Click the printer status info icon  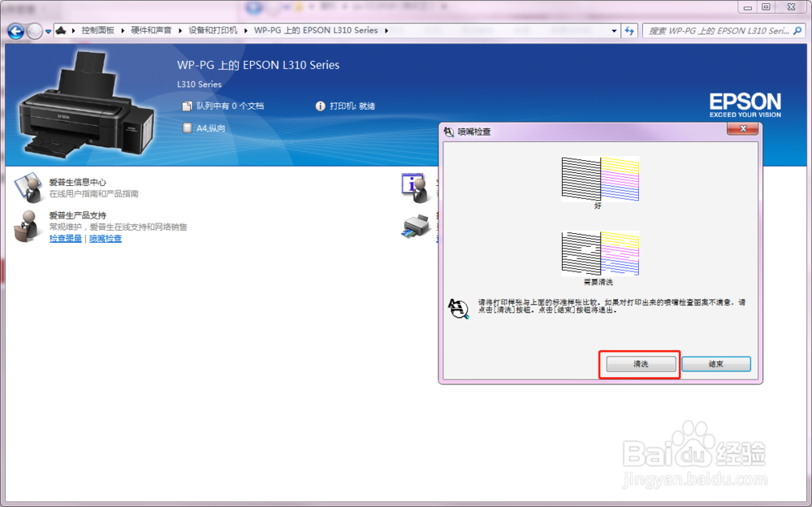(x=321, y=106)
